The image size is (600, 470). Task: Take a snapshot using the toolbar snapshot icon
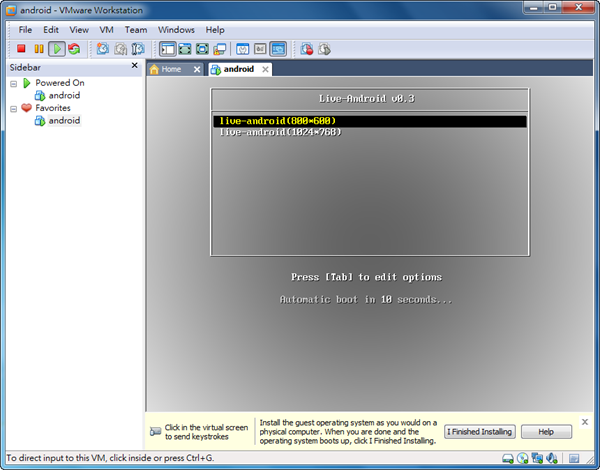[x=103, y=49]
